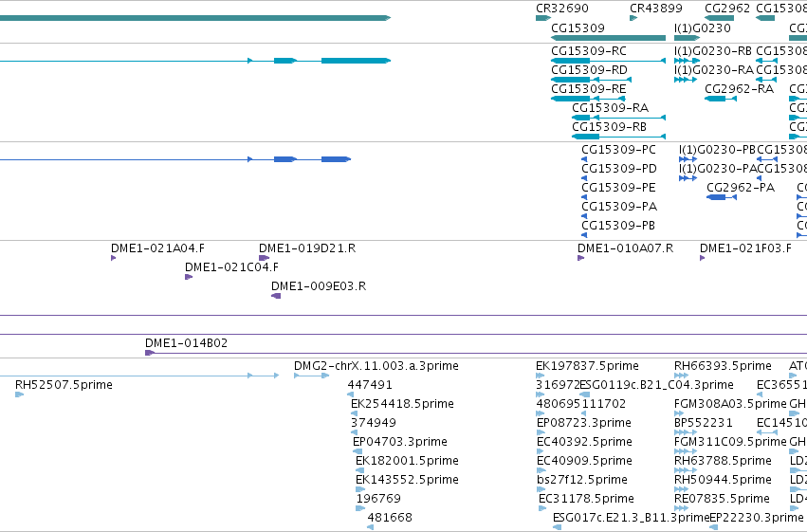Viewport: 807px width, 532px height.
Task: Select protein CG15309-PC
Action: pyautogui.click(x=618, y=150)
